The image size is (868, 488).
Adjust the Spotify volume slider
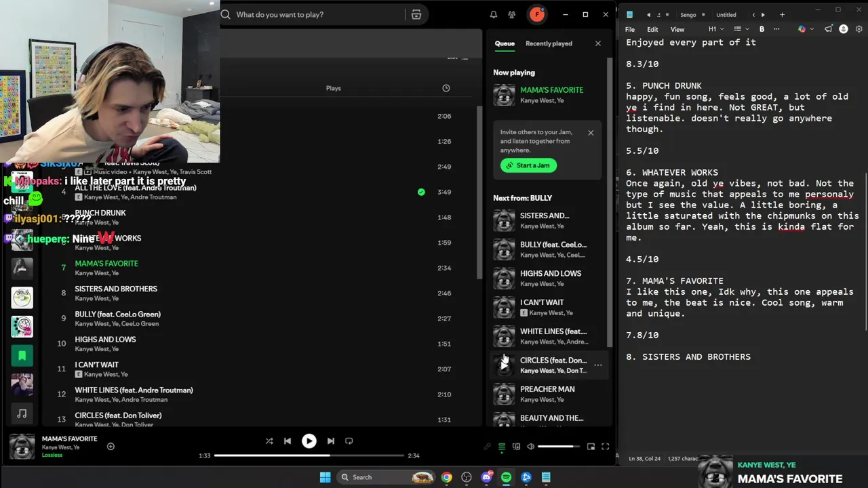point(559,446)
